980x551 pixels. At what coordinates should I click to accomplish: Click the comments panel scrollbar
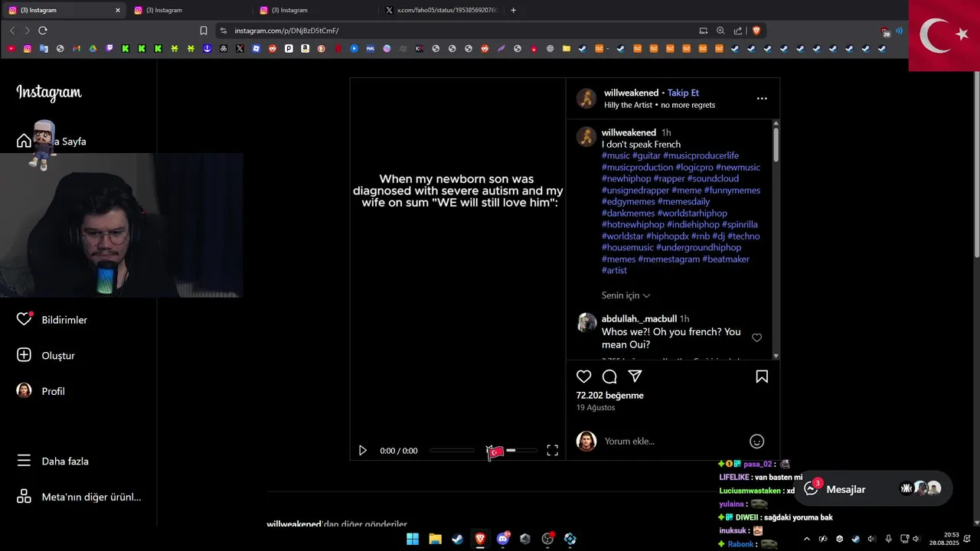point(776,145)
